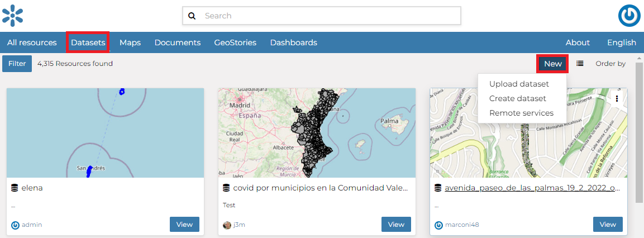Click the j3m user avatar photo
644x238 pixels.
pos(227,225)
